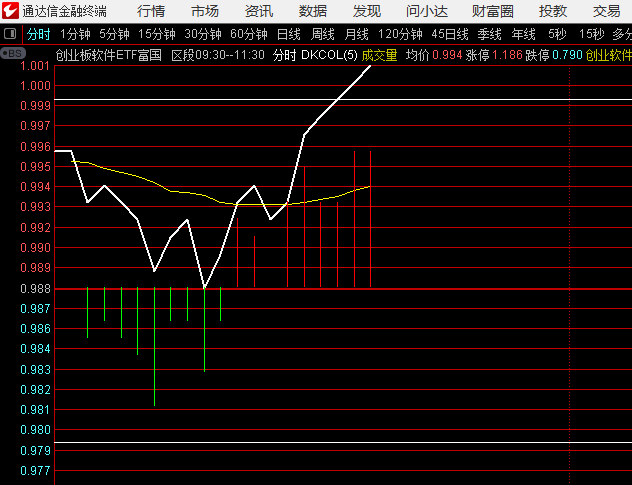Click the DKCOL(5) indicator label
Image resolution: width=632 pixels, height=485 pixels.
tap(329, 54)
